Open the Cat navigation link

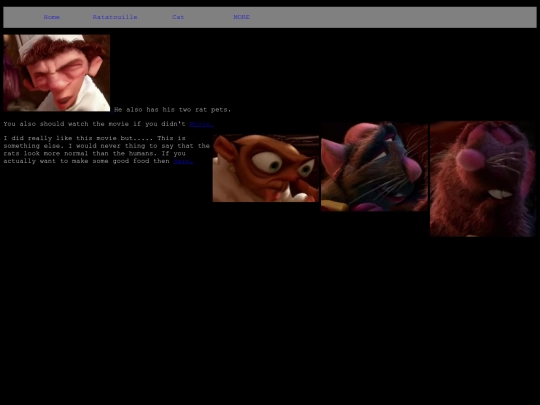click(x=178, y=17)
